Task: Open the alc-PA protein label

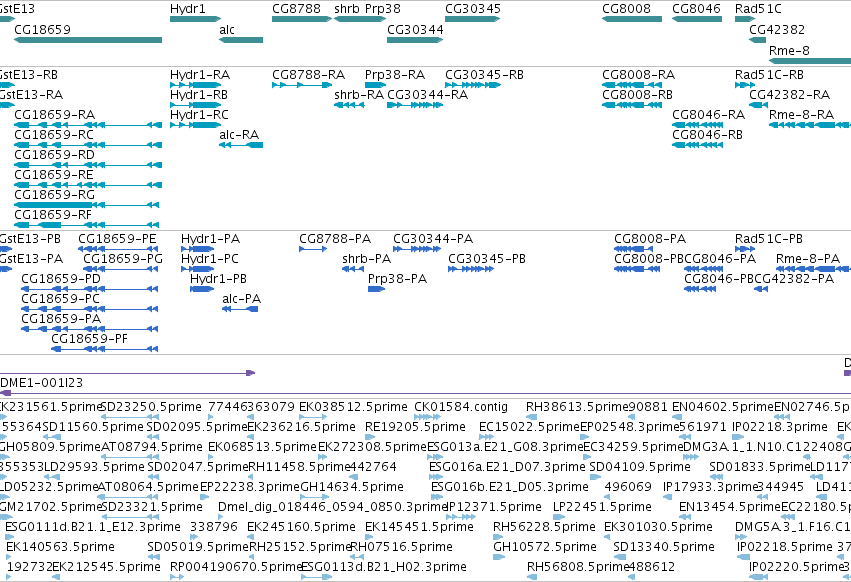Action: 242,299
